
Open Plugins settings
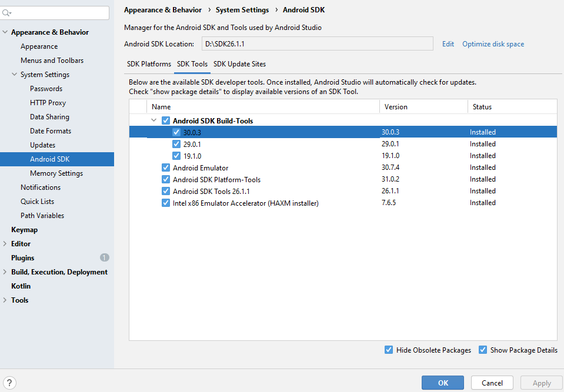tap(23, 258)
